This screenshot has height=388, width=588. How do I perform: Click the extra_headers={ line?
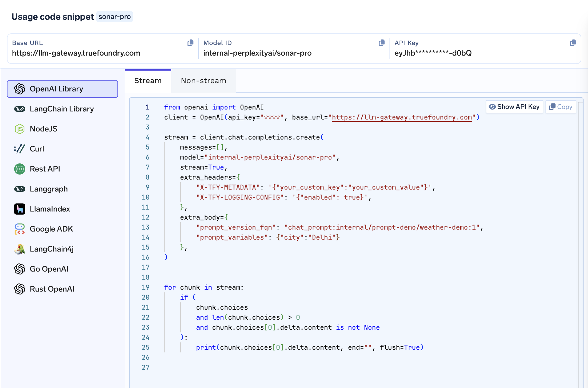pos(210,177)
